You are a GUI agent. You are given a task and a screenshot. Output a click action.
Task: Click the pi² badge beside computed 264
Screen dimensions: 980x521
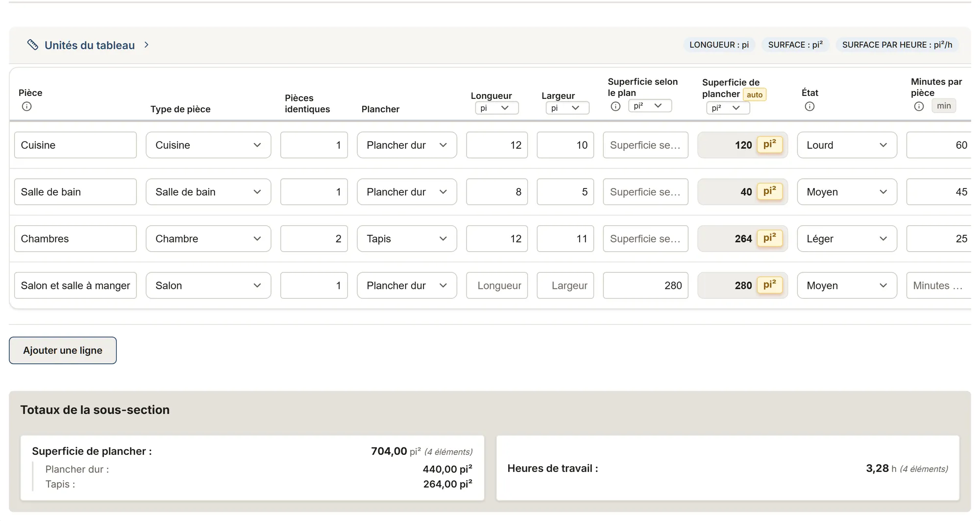(770, 238)
